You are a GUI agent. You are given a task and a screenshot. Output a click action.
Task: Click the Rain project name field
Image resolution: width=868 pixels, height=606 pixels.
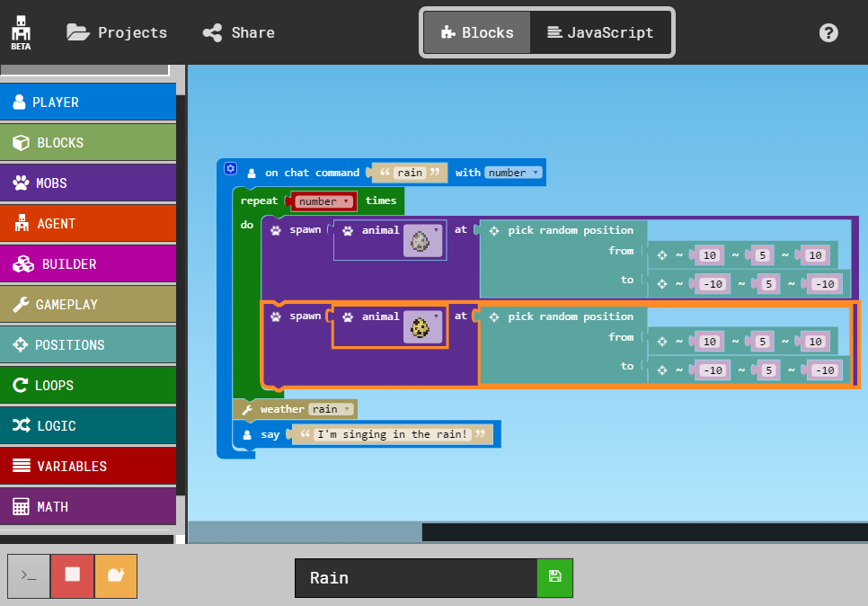415,577
